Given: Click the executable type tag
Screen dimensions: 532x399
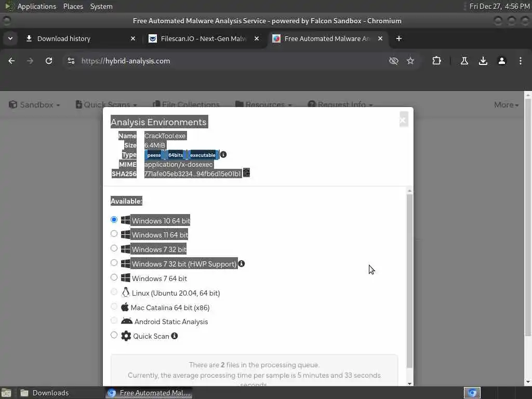Looking at the screenshot, I should tap(203, 155).
